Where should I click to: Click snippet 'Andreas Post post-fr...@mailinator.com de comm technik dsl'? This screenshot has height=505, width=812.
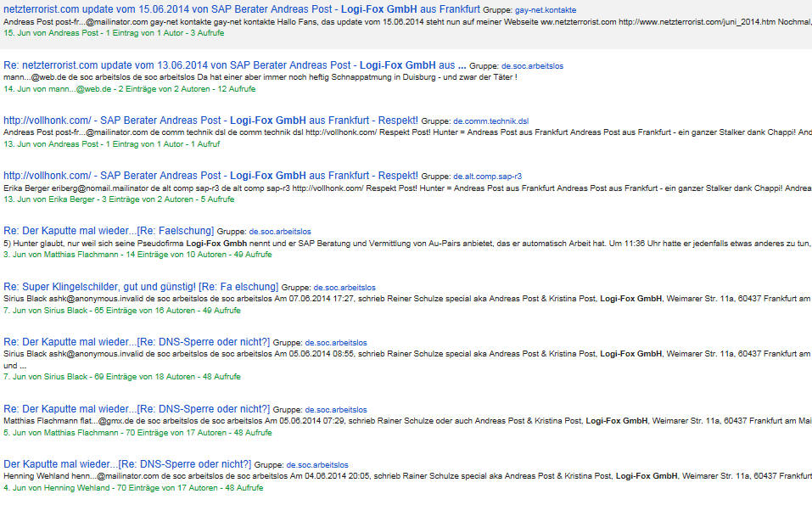coord(407,132)
